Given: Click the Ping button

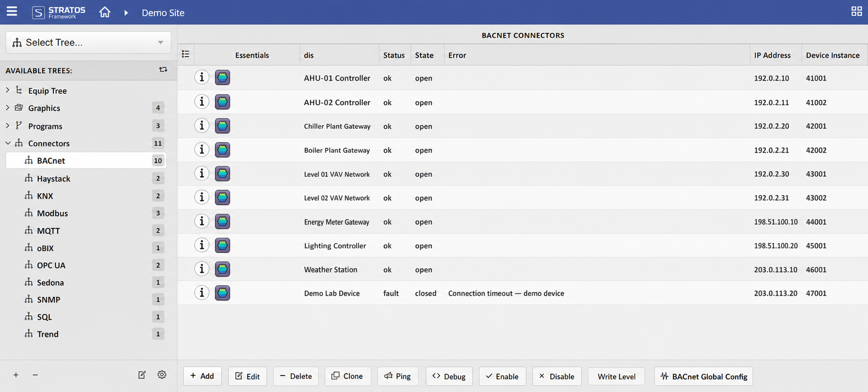Looking at the screenshot, I should point(398,376).
